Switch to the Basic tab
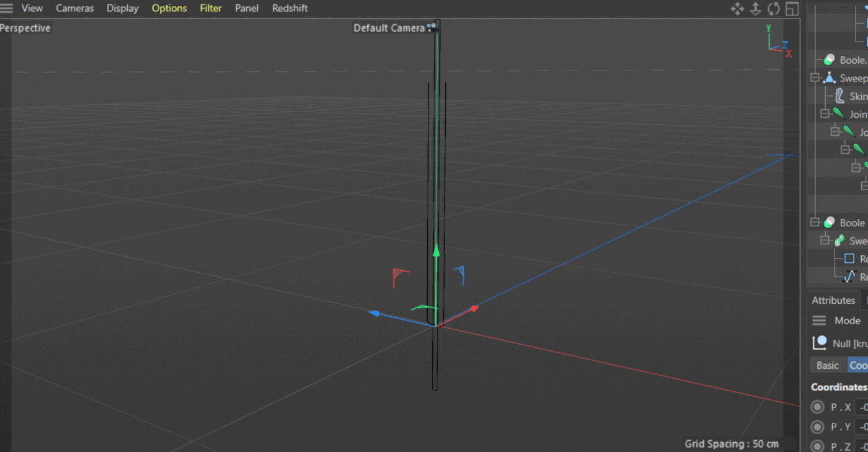This screenshot has width=868, height=452. point(827,365)
